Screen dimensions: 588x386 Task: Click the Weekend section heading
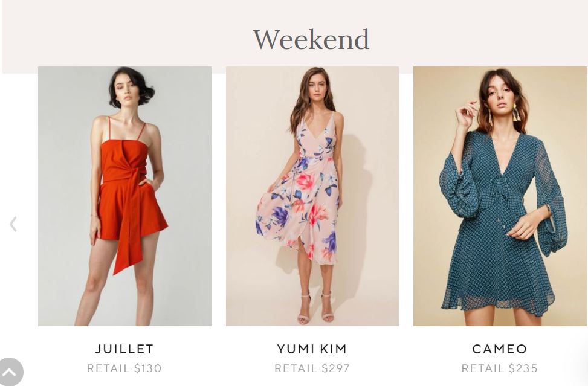[311, 40]
